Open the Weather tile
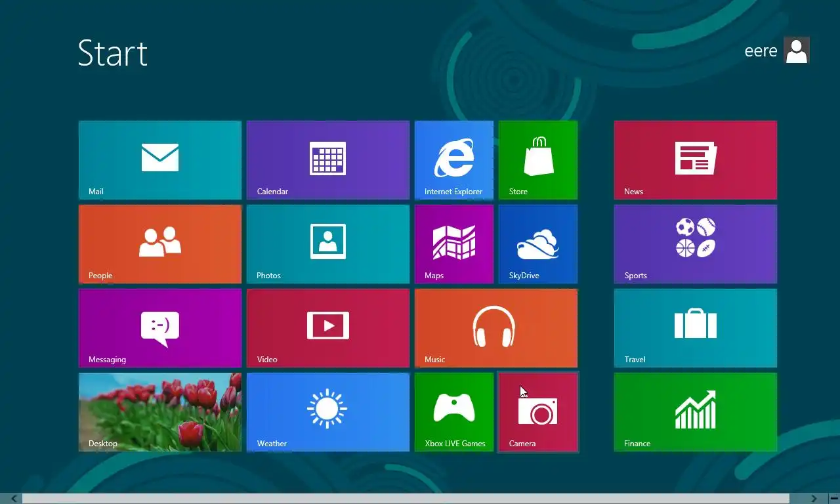840x504 pixels. (328, 412)
